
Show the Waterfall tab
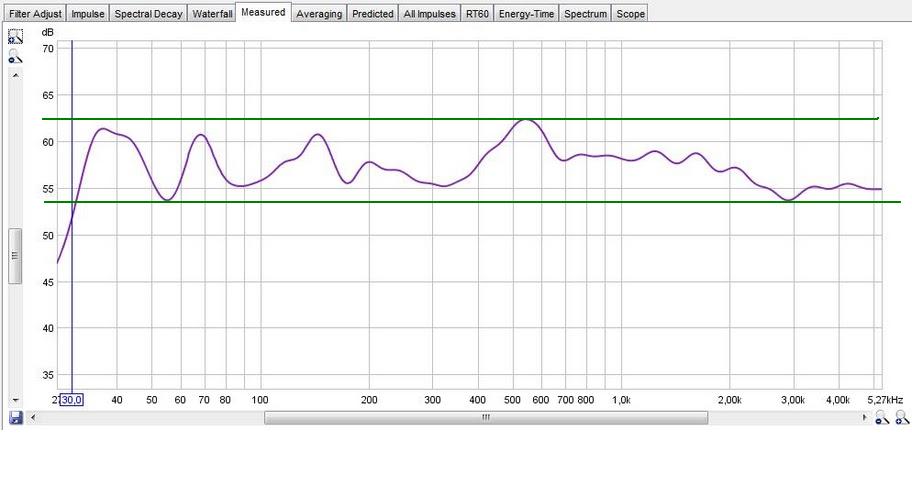click(212, 14)
